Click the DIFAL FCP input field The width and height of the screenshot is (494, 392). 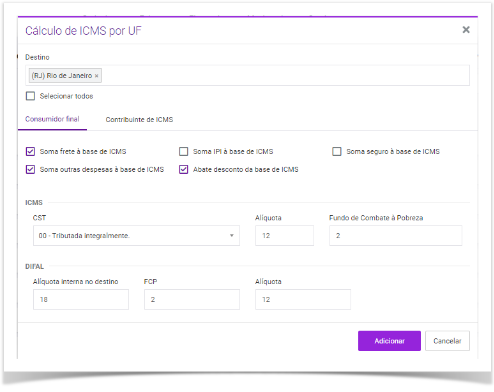[192, 299]
